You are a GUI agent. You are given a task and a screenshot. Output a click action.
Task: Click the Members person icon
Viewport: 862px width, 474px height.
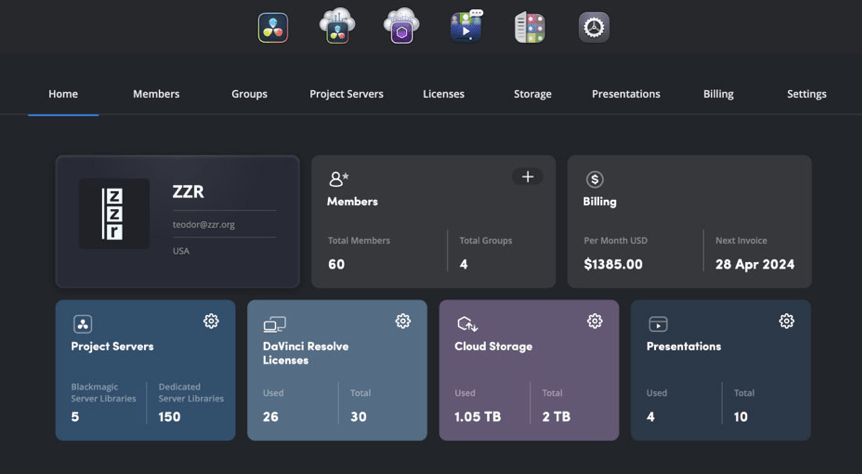click(339, 179)
